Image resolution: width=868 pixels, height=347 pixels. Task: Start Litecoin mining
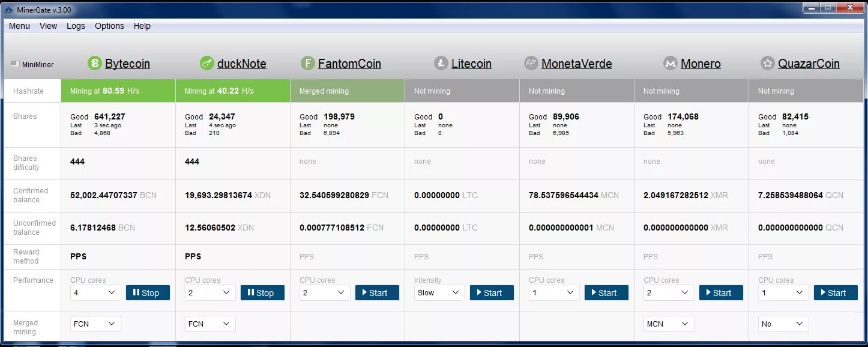[x=492, y=292]
